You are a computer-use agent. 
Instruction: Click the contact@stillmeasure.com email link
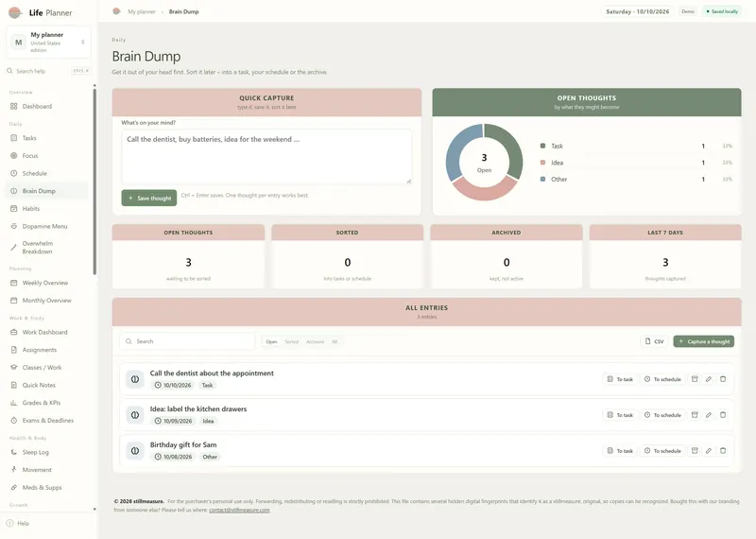click(239, 510)
